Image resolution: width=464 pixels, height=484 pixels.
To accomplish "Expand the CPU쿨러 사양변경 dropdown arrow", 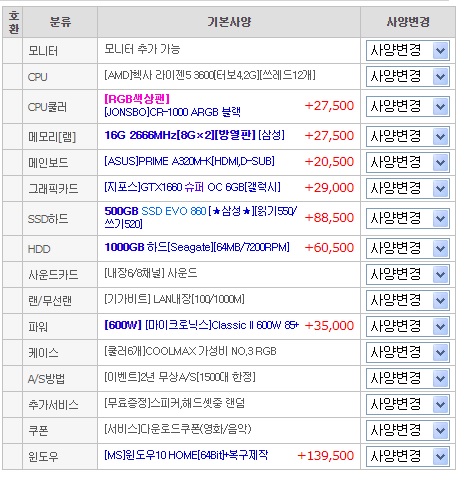I will [x=440, y=107].
